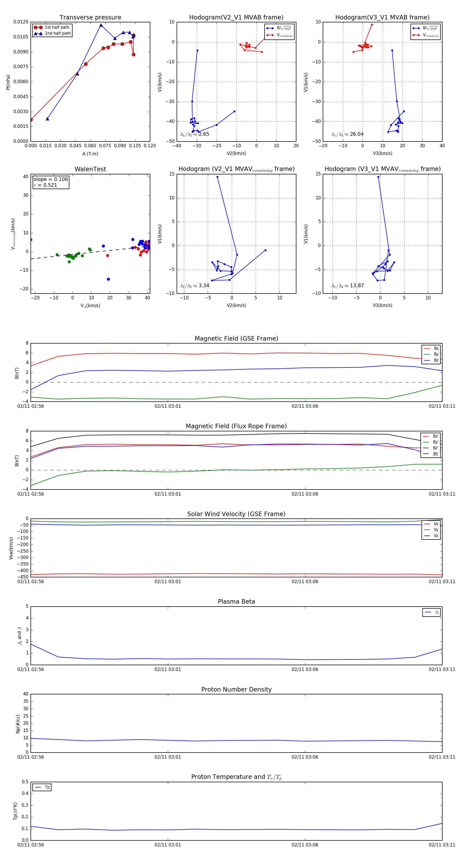473x868 pixels.
Task: Click the Hodogram(V2_V1 MVAB frame) title
Action: click(236, 18)
